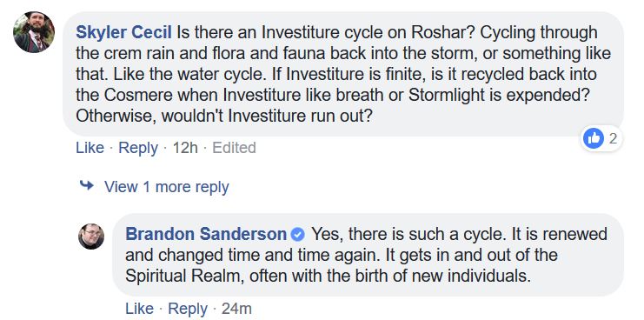Open the reaction count showing 2

(613, 139)
